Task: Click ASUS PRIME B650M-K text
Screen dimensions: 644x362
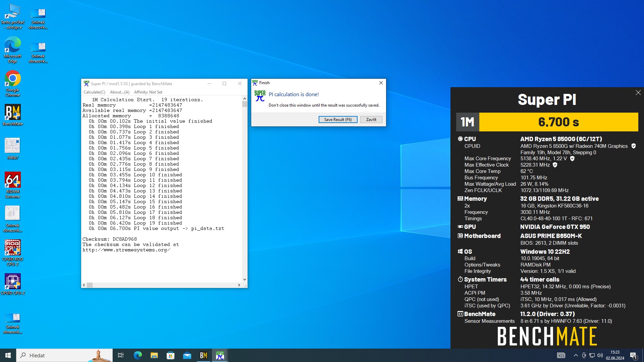Action: (x=551, y=236)
